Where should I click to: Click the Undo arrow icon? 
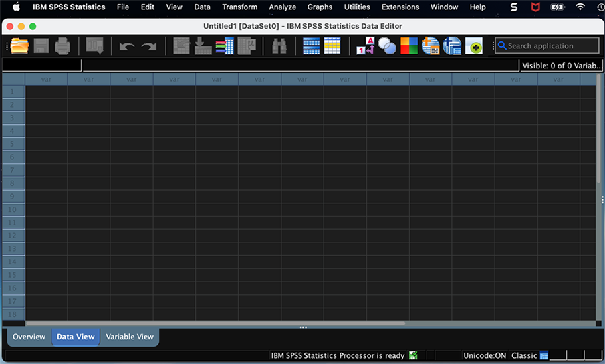coord(126,46)
